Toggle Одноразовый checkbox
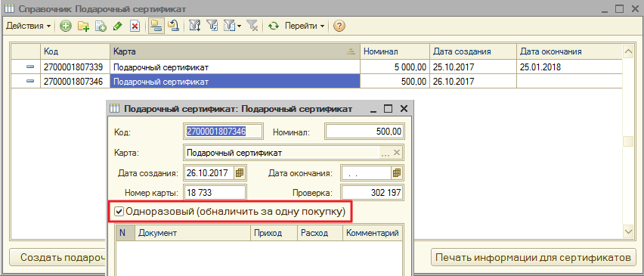This screenshot has width=644, height=276. (x=119, y=212)
